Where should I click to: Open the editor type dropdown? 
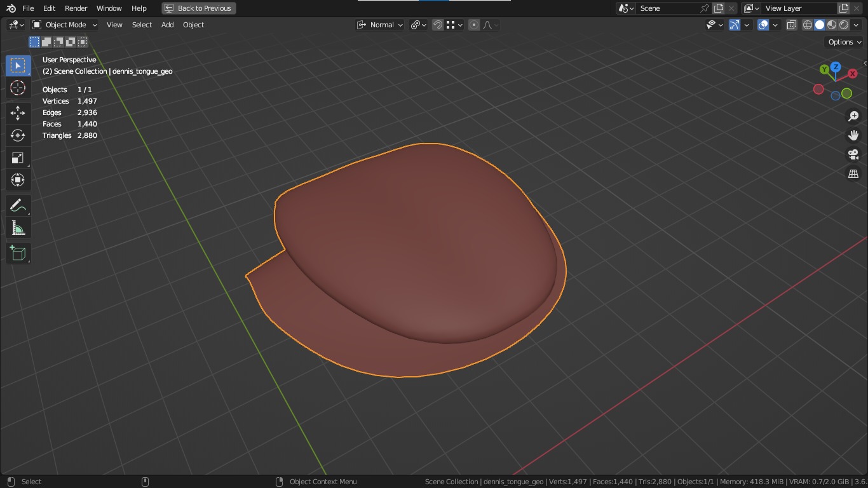coord(16,25)
